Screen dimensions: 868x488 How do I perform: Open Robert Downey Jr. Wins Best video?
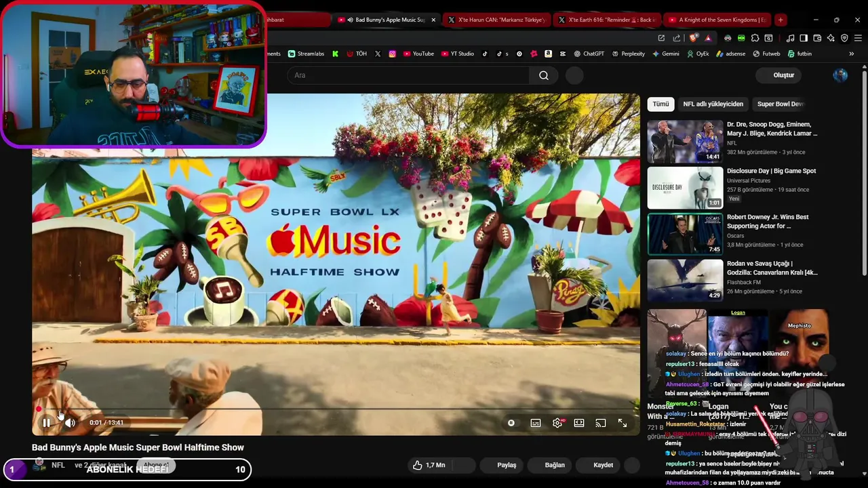click(x=685, y=234)
